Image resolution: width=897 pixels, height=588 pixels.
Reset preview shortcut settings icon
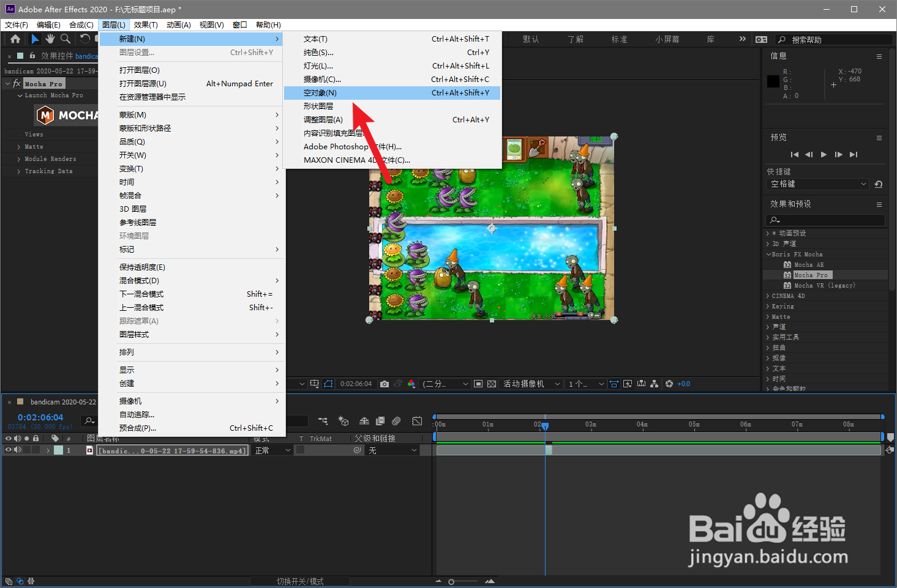click(x=879, y=184)
